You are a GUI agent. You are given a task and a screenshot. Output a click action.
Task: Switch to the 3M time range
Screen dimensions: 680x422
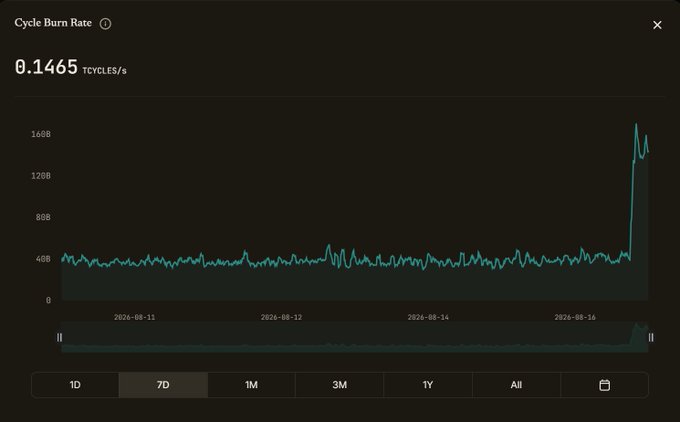click(x=340, y=385)
